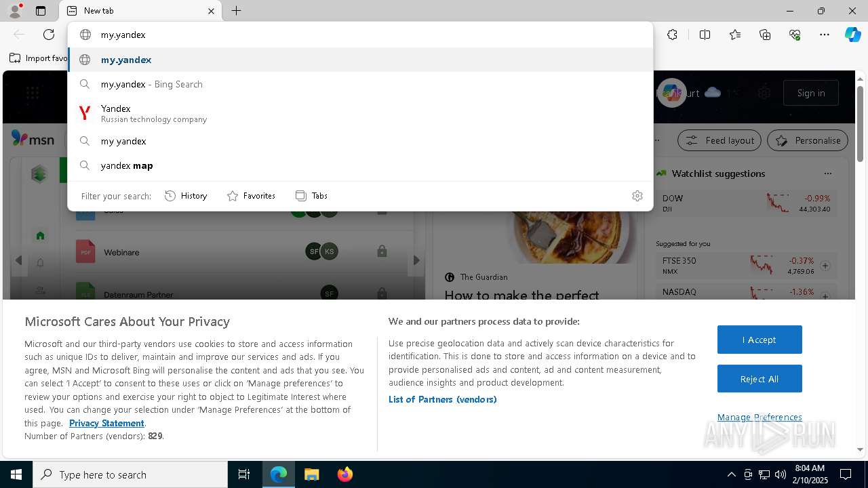Pick the 'yandex map' search suggestion
This screenshot has width=868, height=488.
click(x=360, y=165)
